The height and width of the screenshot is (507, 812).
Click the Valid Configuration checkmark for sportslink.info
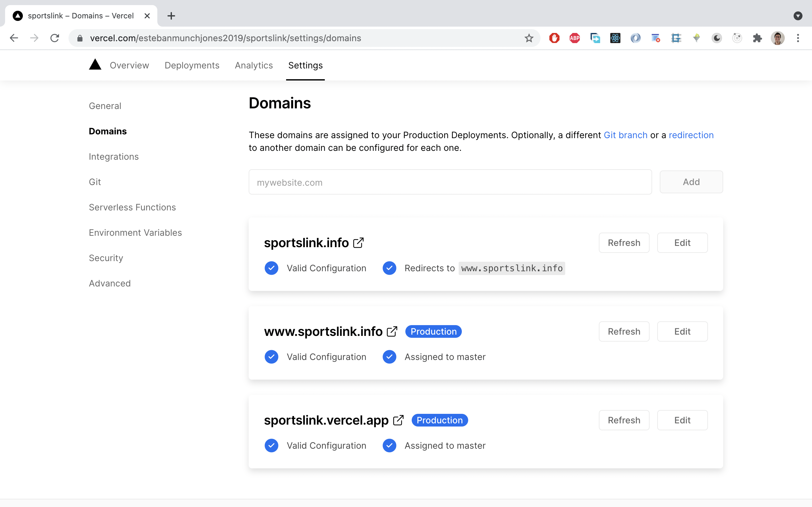coord(272,268)
